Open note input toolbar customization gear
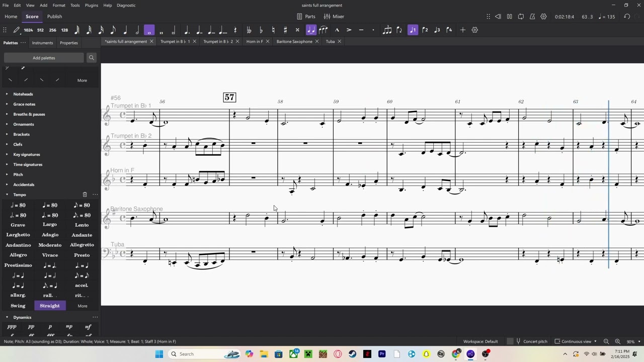Screen dimensions: 644x362 474,30
